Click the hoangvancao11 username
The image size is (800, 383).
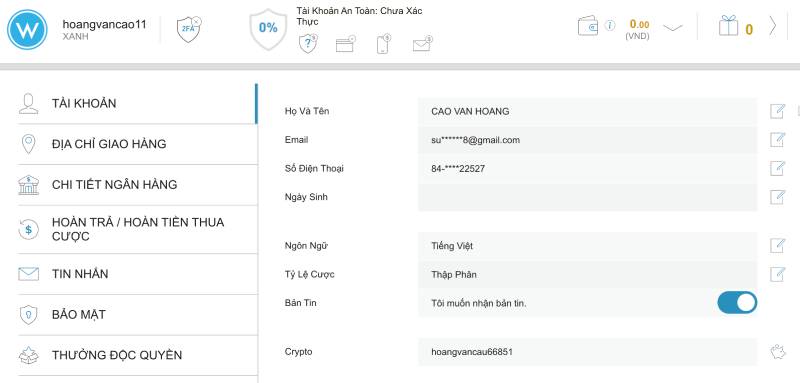[x=104, y=24]
